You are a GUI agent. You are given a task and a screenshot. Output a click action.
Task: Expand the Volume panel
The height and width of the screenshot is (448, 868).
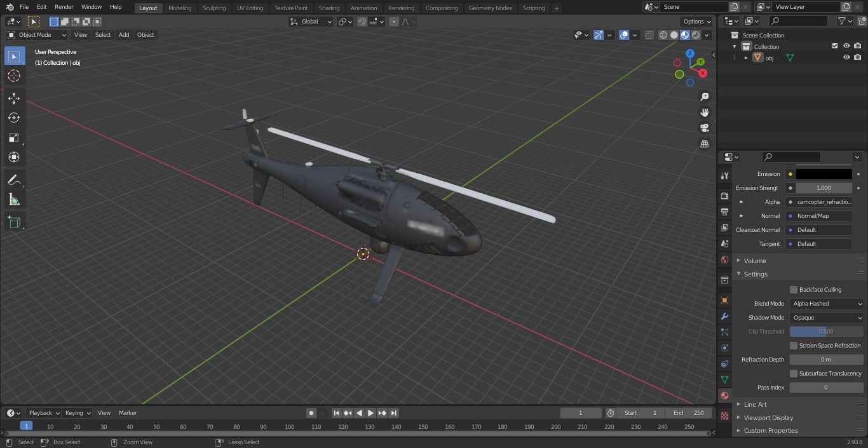point(755,261)
